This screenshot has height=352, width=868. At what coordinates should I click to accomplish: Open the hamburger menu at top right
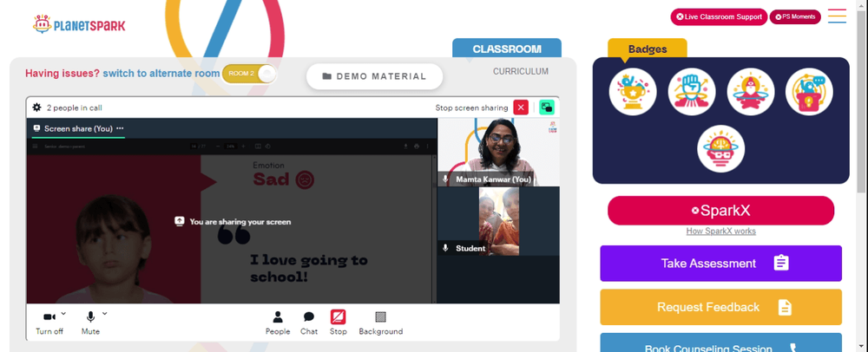tap(837, 16)
